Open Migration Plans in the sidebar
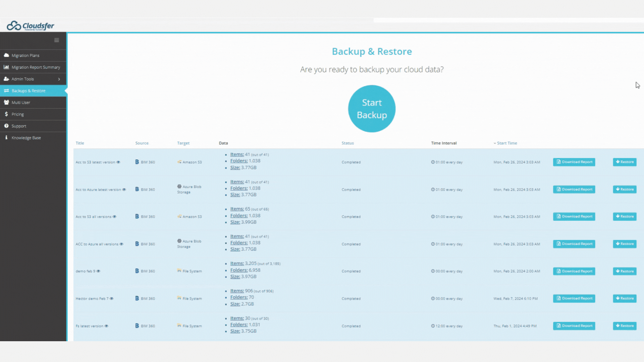644x362 pixels. tap(25, 55)
